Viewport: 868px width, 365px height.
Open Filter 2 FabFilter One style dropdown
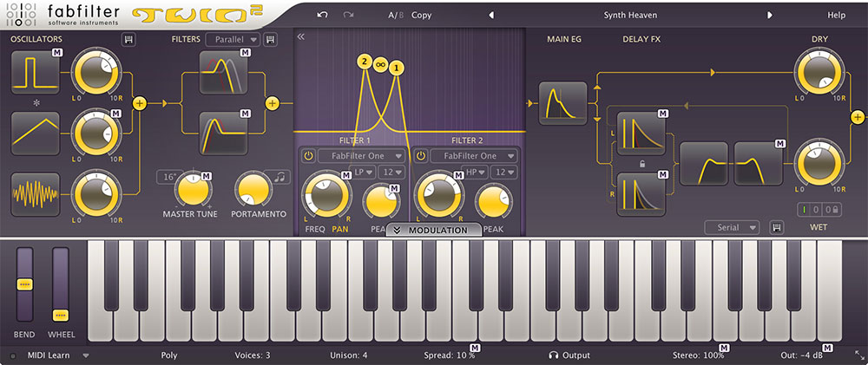pos(473,156)
